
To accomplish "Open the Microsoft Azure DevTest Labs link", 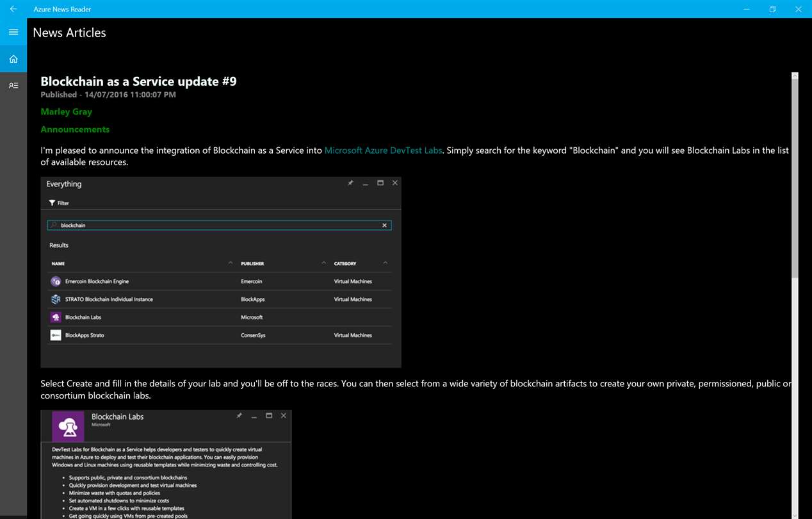I will [383, 151].
